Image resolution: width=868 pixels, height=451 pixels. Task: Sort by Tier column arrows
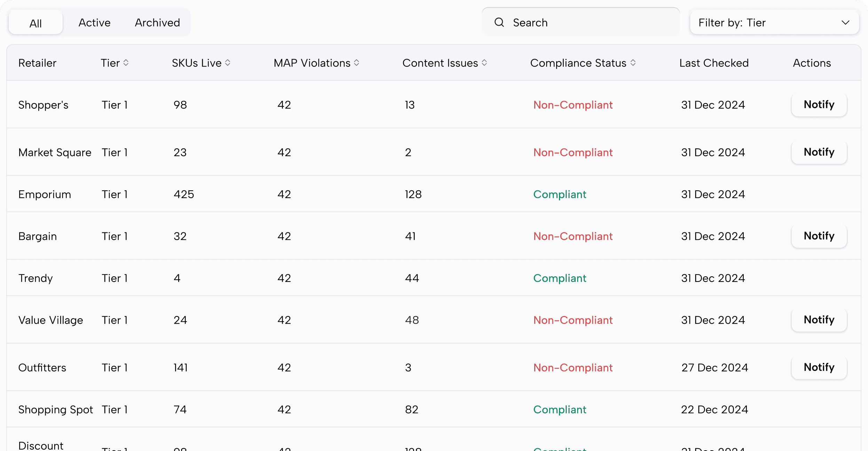coord(126,63)
